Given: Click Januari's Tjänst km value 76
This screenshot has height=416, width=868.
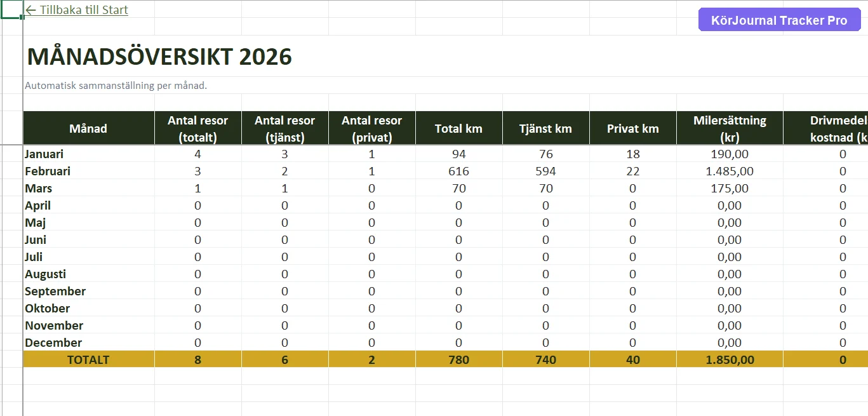Looking at the screenshot, I should pos(545,154).
